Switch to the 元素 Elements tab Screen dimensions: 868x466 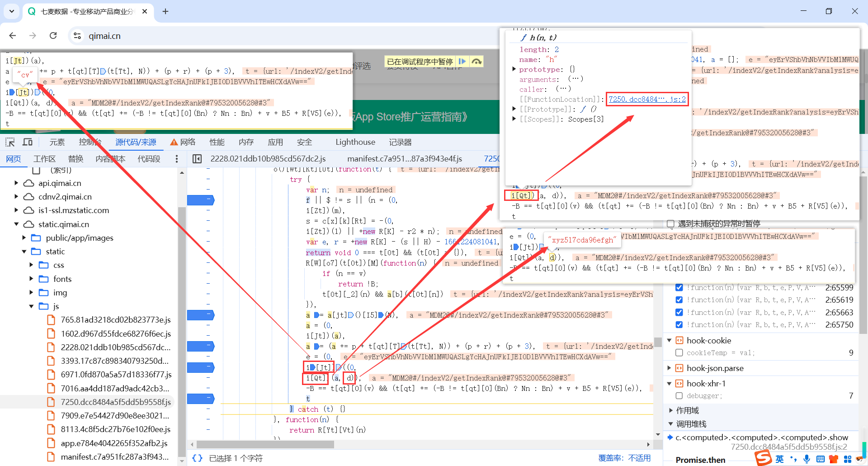(x=57, y=142)
